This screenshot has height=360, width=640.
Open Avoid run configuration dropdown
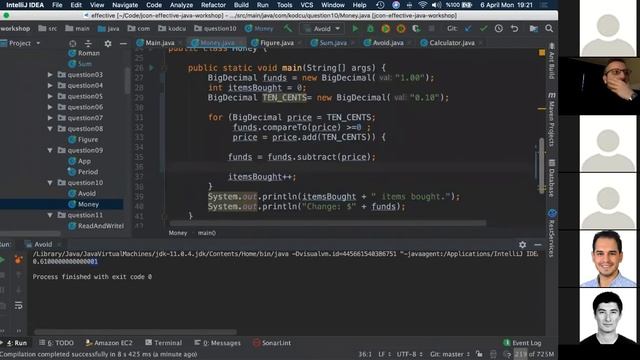tap(322, 29)
